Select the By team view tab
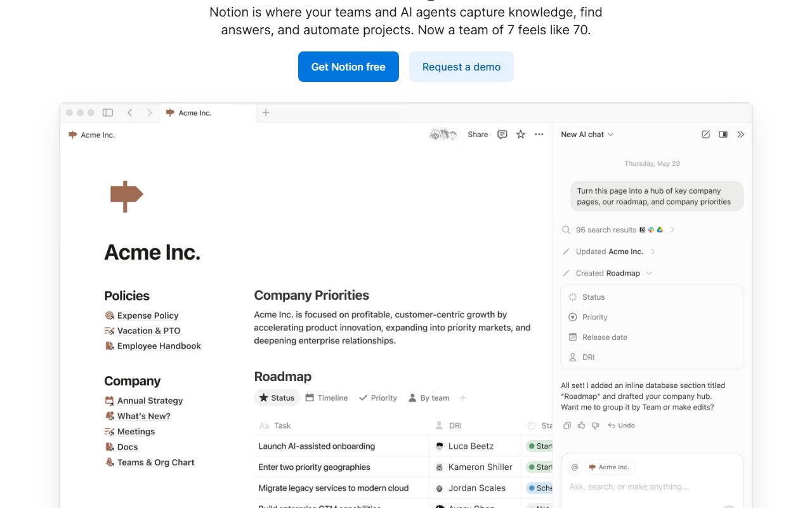 429,398
